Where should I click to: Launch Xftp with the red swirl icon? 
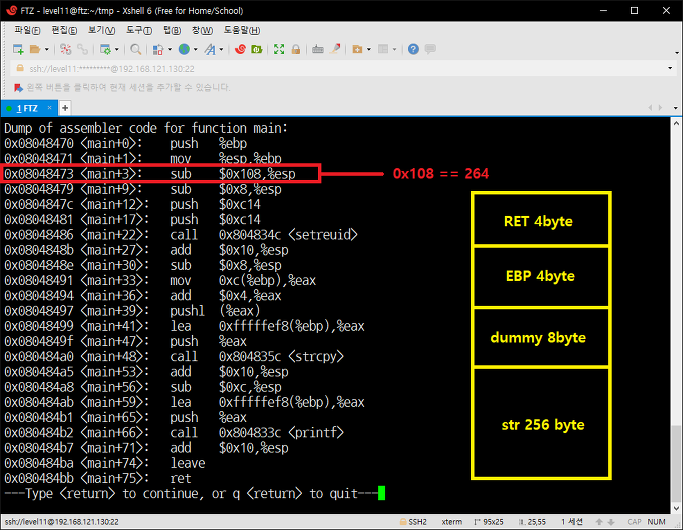[x=240, y=49]
